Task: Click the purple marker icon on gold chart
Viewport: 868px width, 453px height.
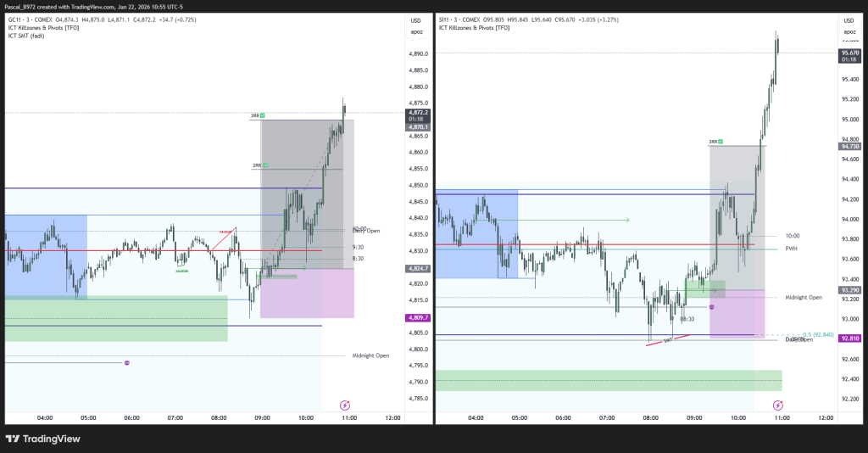Action: [127, 363]
